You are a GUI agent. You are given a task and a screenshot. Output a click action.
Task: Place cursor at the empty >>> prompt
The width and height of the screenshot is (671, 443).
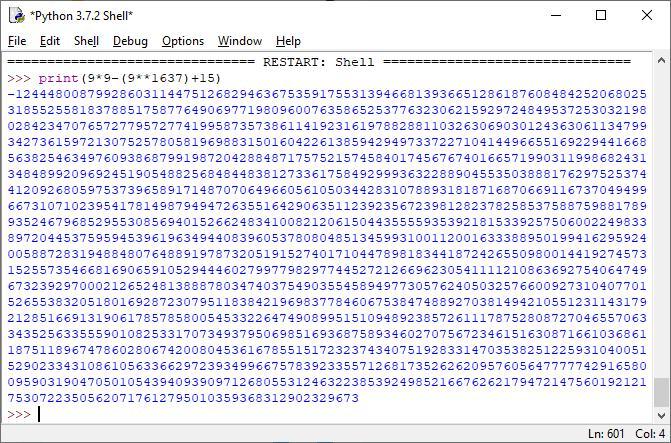39,414
